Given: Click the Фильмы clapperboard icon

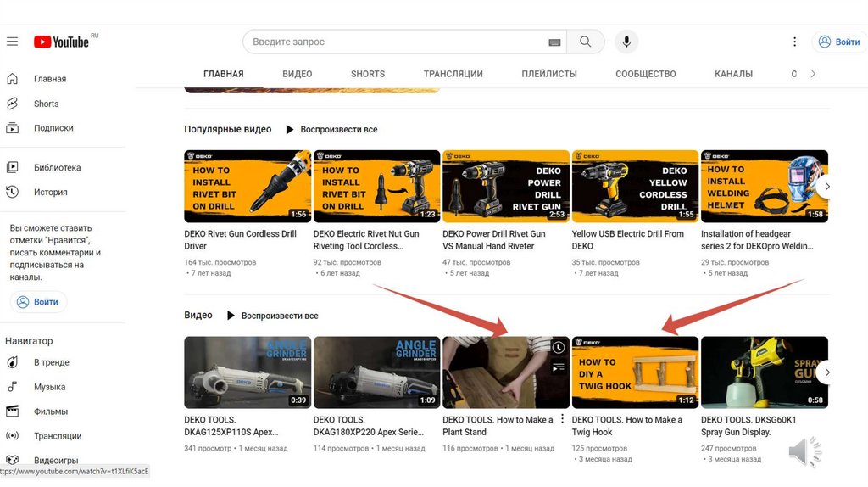Looking at the screenshot, I should point(12,411).
